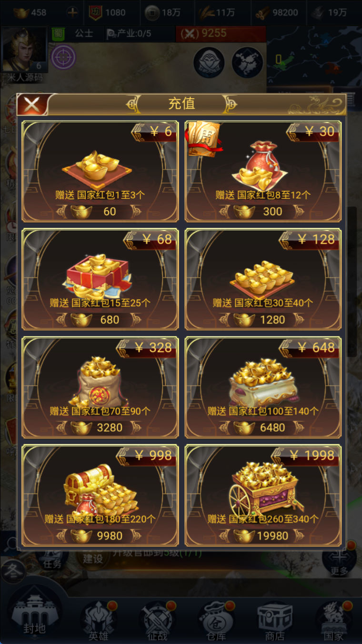The image size is (362, 644).
Task: Switch to the 英雄 heroes tab
Action: 98,620
